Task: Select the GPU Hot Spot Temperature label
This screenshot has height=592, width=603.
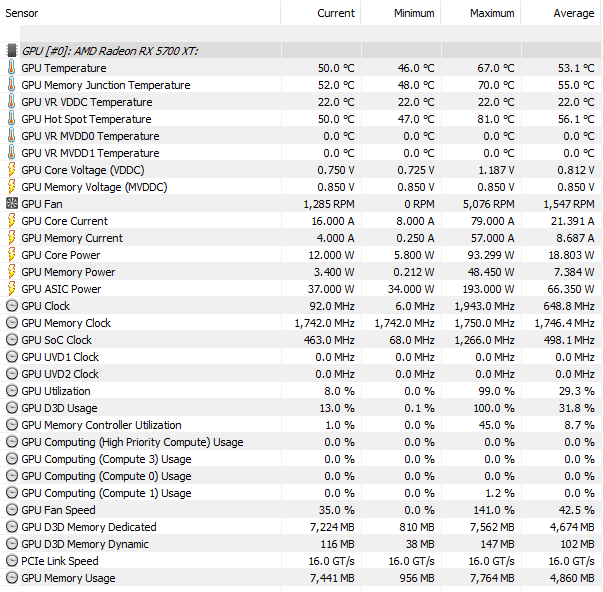Action: pyautogui.click(x=86, y=119)
